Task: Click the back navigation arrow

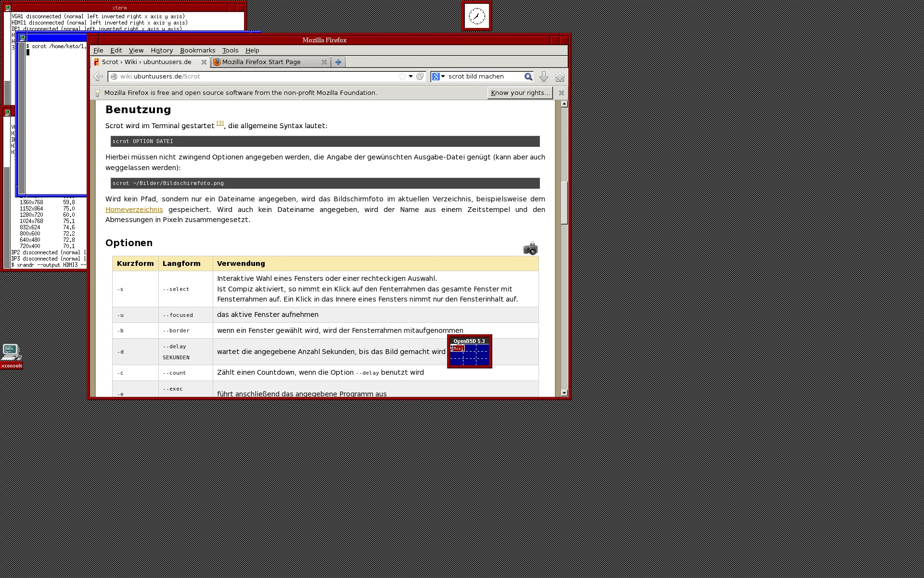Action: 98,77
